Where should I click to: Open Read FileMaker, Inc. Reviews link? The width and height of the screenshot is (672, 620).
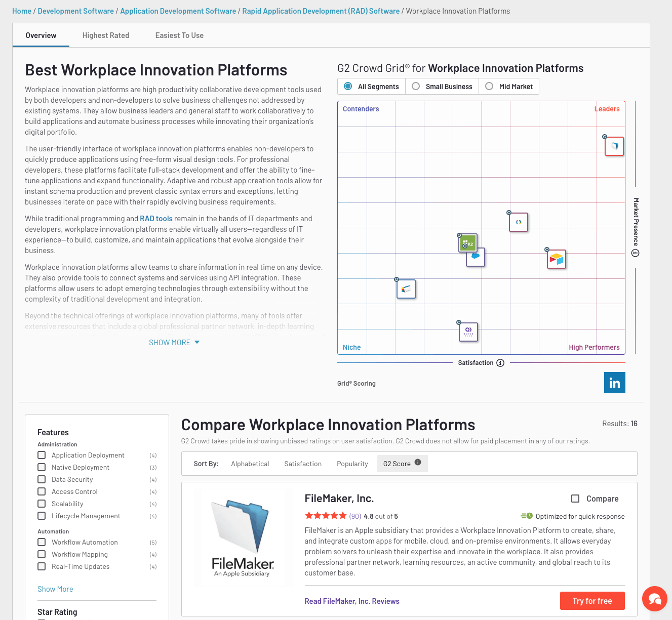(x=352, y=601)
